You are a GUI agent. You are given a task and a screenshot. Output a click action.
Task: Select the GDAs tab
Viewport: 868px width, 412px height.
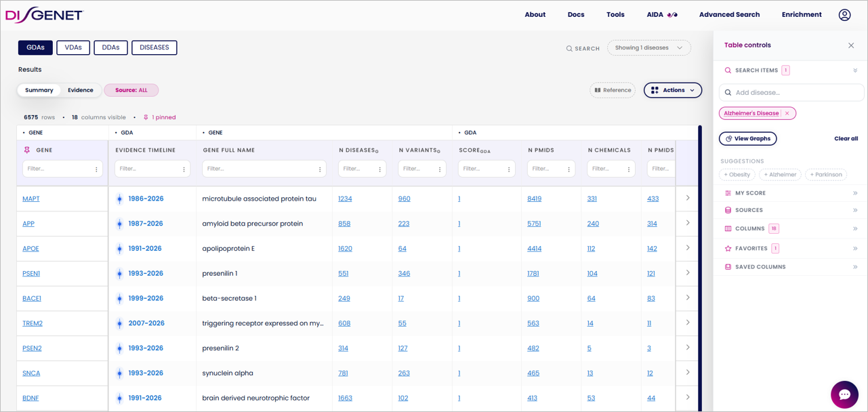pos(35,47)
